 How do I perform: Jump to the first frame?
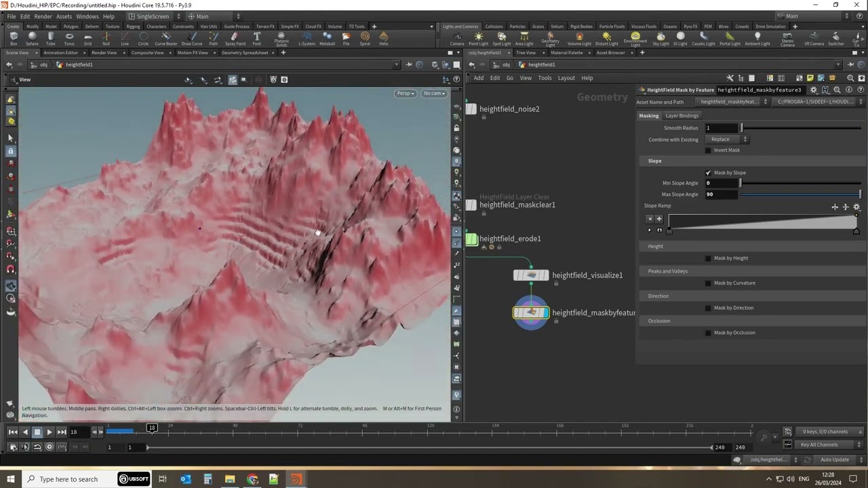(13, 432)
